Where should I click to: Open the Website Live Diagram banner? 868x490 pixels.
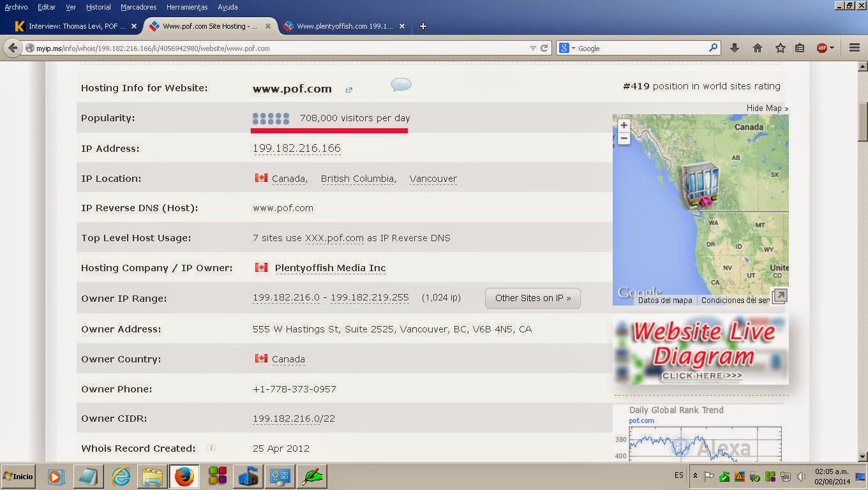(701, 350)
